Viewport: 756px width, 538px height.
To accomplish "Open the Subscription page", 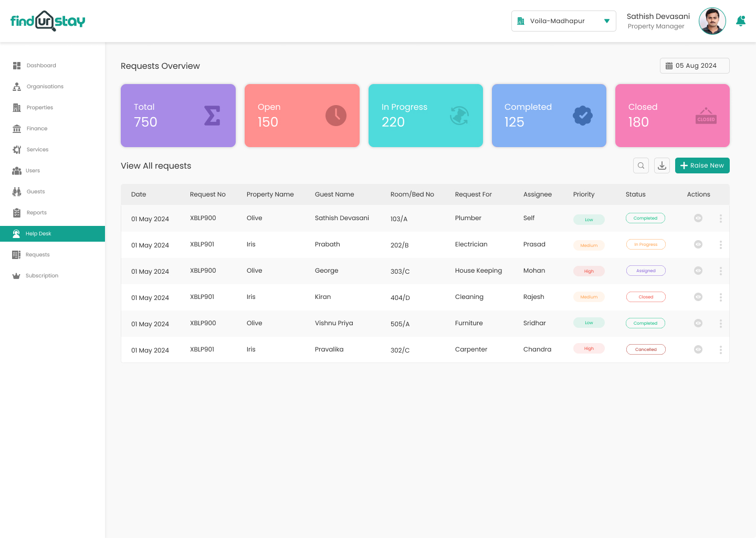I will point(52,276).
